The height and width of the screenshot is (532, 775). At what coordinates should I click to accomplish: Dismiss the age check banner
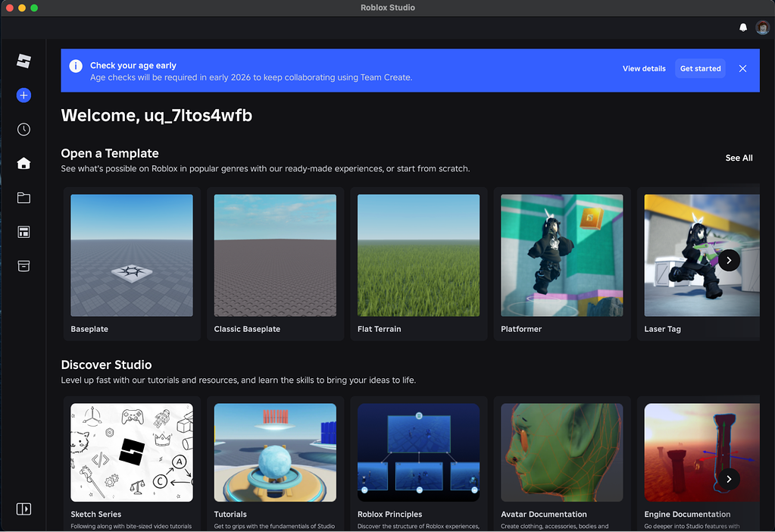click(742, 68)
